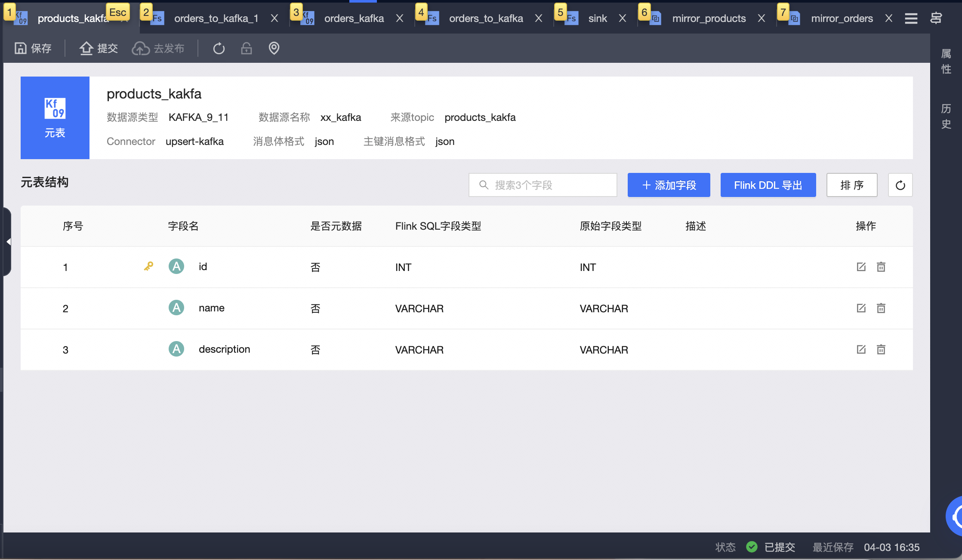Image resolution: width=962 pixels, height=560 pixels.
Task: Delete the name field row
Action: click(881, 308)
